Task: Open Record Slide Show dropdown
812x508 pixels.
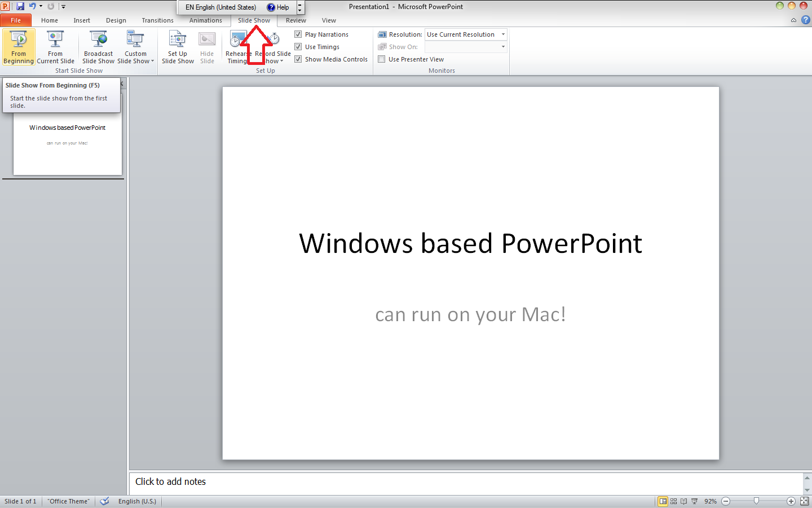Action: click(x=274, y=47)
